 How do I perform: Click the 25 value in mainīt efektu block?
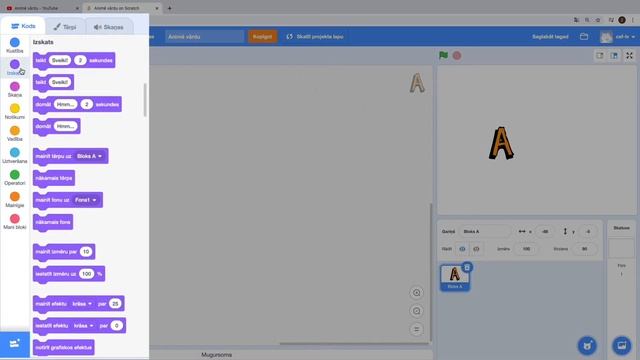[x=116, y=304]
